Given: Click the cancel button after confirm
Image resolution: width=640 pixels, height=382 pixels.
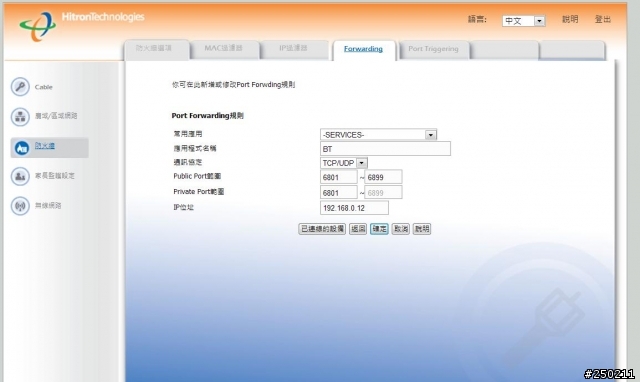Looking at the screenshot, I should [401, 229].
